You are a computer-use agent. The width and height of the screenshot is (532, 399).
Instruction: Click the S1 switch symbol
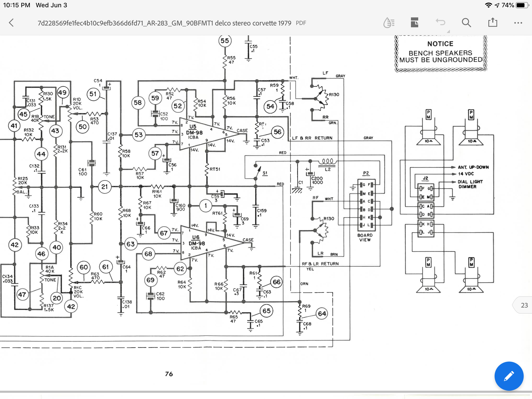pyautogui.click(x=257, y=171)
